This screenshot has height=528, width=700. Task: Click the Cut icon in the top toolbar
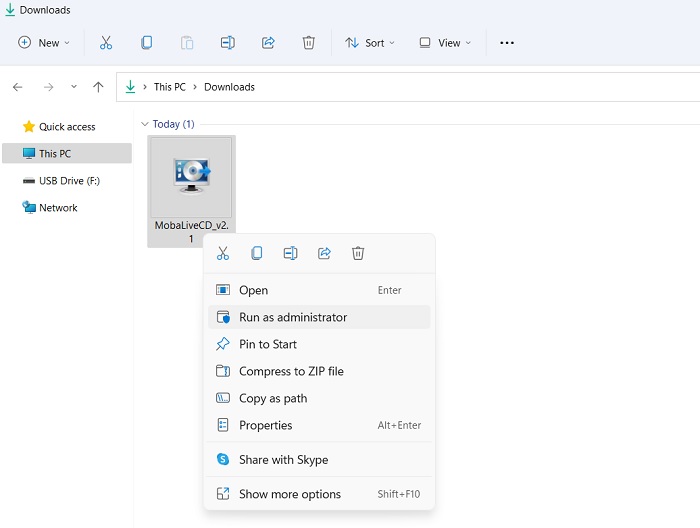(105, 43)
